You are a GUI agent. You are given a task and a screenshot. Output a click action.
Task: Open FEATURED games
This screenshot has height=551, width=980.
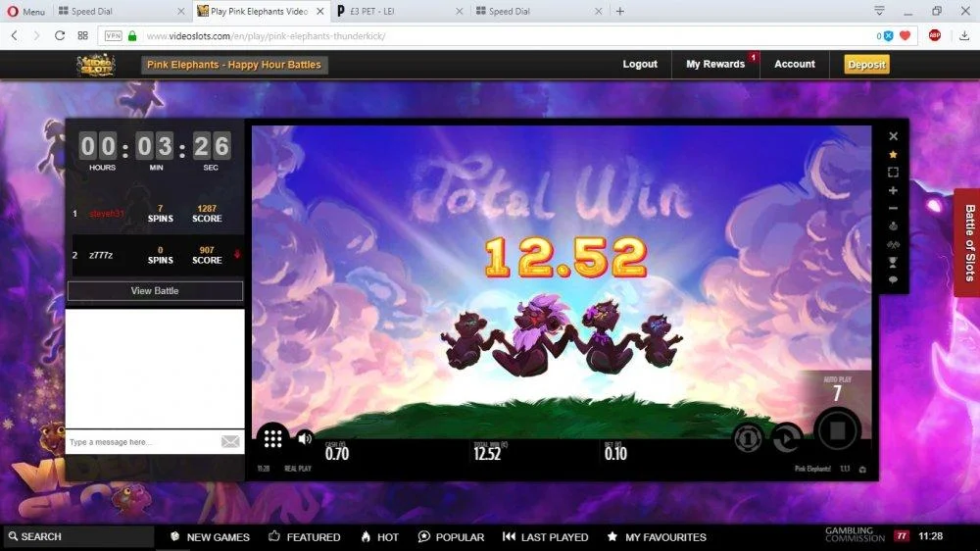coord(305,536)
